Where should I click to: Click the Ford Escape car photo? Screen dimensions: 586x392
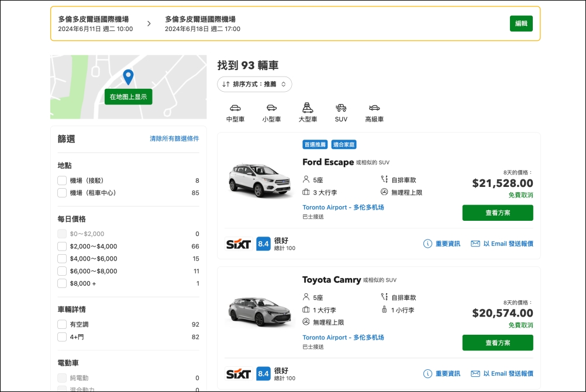tap(259, 181)
